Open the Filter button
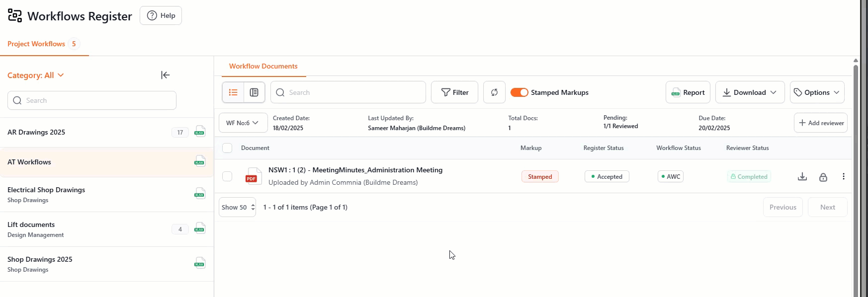The image size is (868, 297). tap(454, 92)
